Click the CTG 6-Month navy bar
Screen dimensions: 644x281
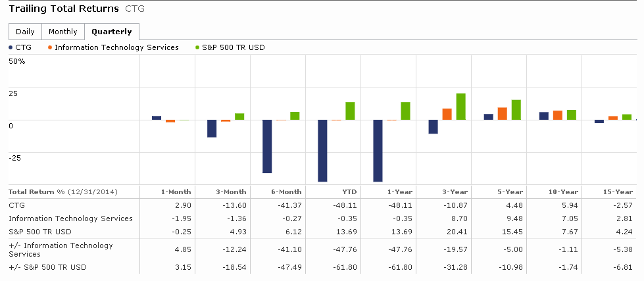point(267,146)
